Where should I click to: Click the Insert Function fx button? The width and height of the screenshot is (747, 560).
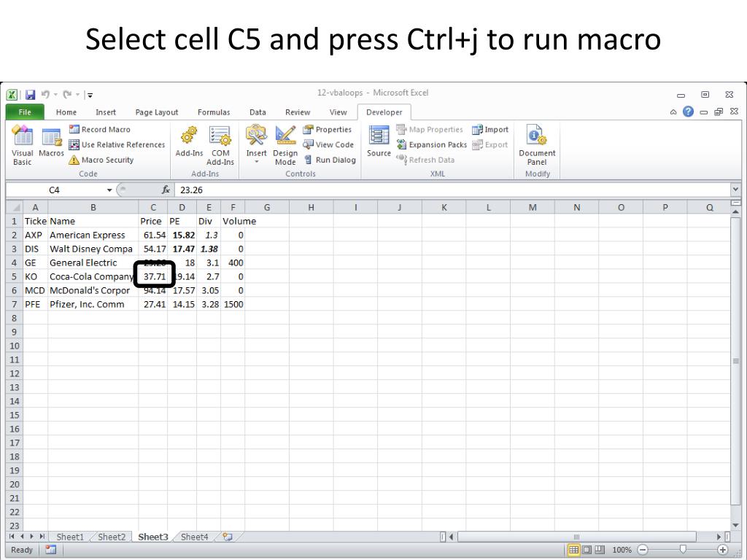click(166, 190)
